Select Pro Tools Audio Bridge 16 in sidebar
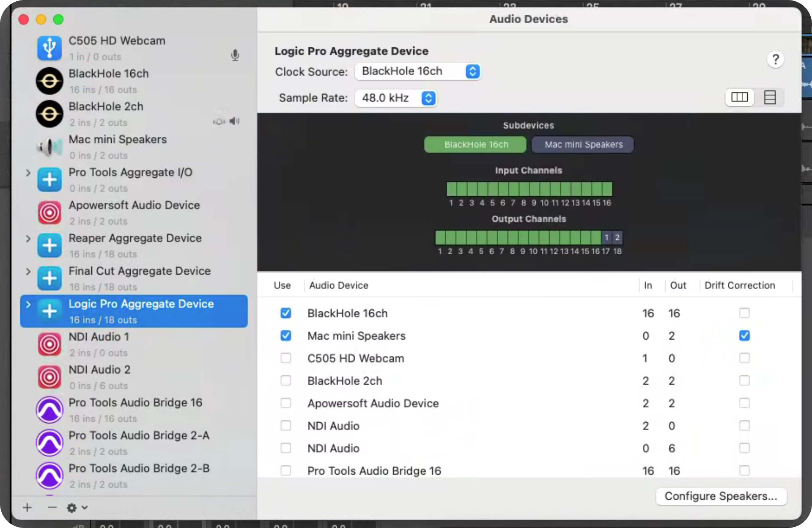Image resolution: width=812 pixels, height=528 pixels. click(x=134, y=410)
